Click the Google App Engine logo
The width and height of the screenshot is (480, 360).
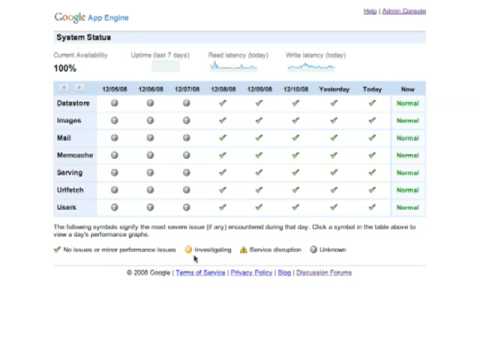click(91, 17)
